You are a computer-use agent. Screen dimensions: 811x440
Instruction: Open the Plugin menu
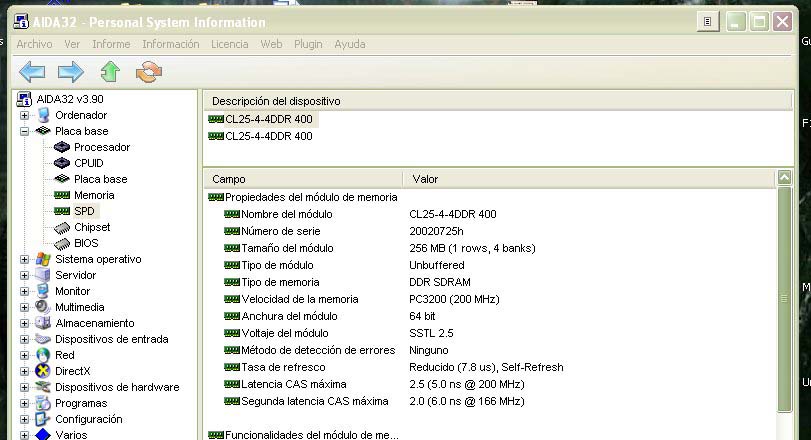pos(308,44)
